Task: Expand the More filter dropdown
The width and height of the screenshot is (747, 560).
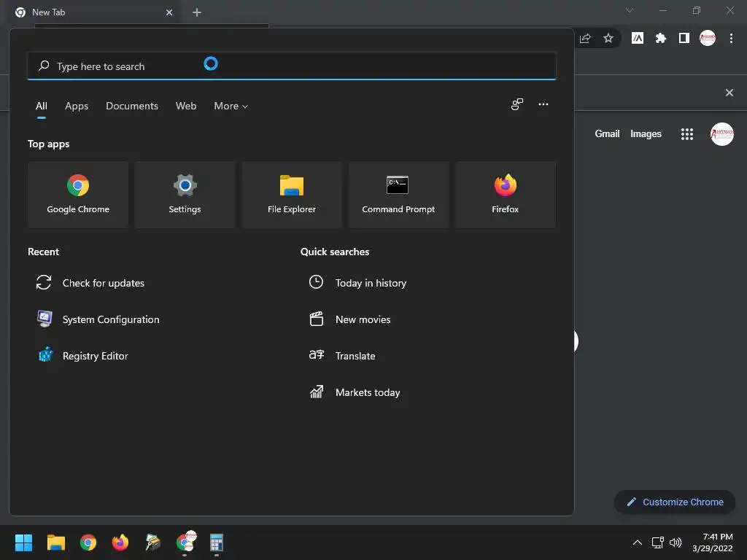Action: click(231, 106)
